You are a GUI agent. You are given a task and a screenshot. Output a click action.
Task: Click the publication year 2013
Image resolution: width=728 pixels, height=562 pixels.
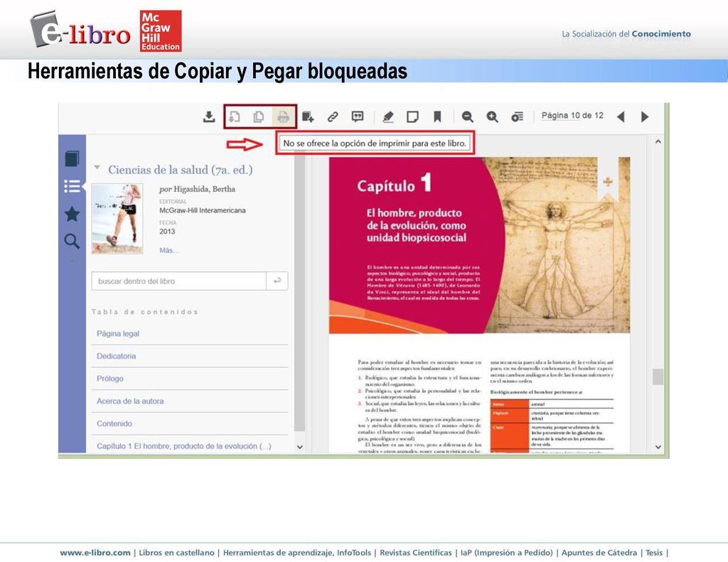(167, 232)
